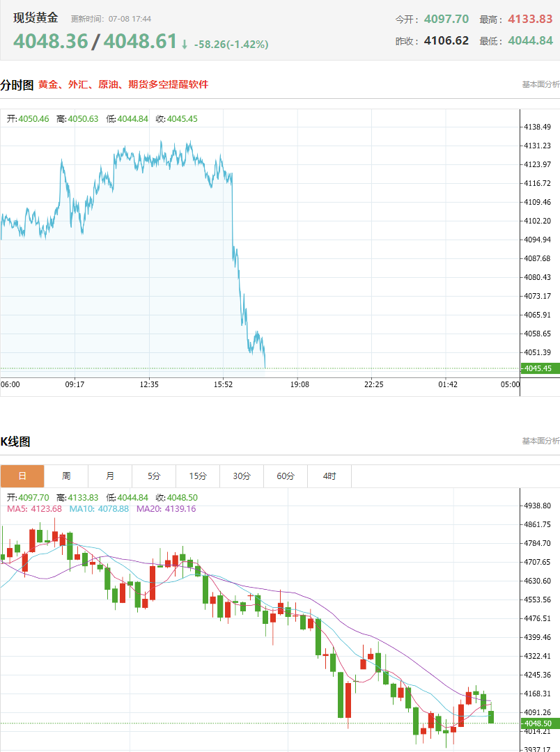The height and width of the screenshot is (752, 560).
Task: Open the 15分 K-line tab
Action: (x=198, y=476)
